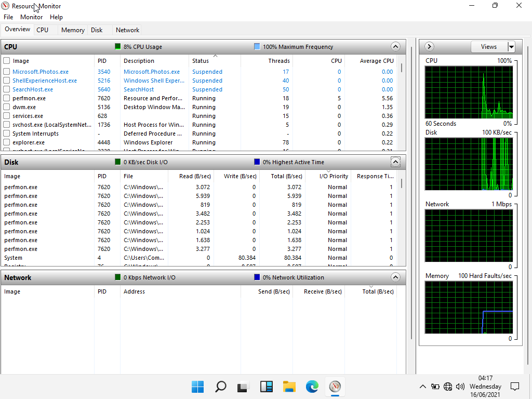Select the Overview tab
Viewport: 532px width, 399px height.
[x=17, y=29]
